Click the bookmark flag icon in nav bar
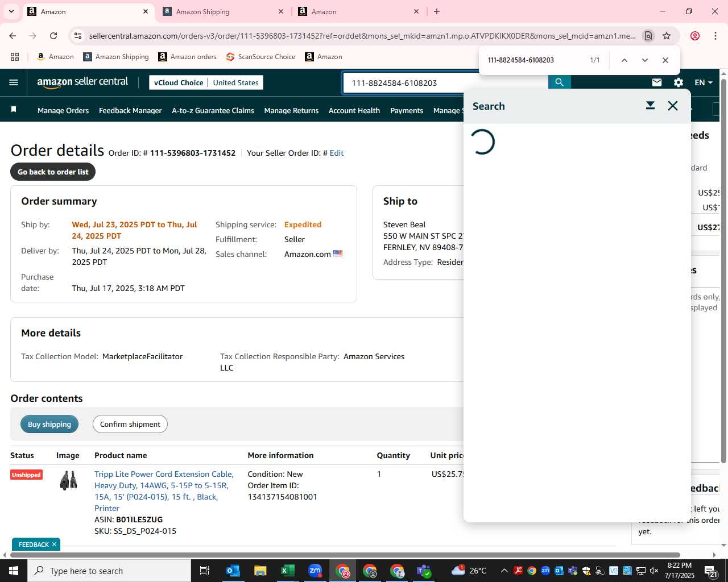The image size is (728, 582). (x=14, y=110)
